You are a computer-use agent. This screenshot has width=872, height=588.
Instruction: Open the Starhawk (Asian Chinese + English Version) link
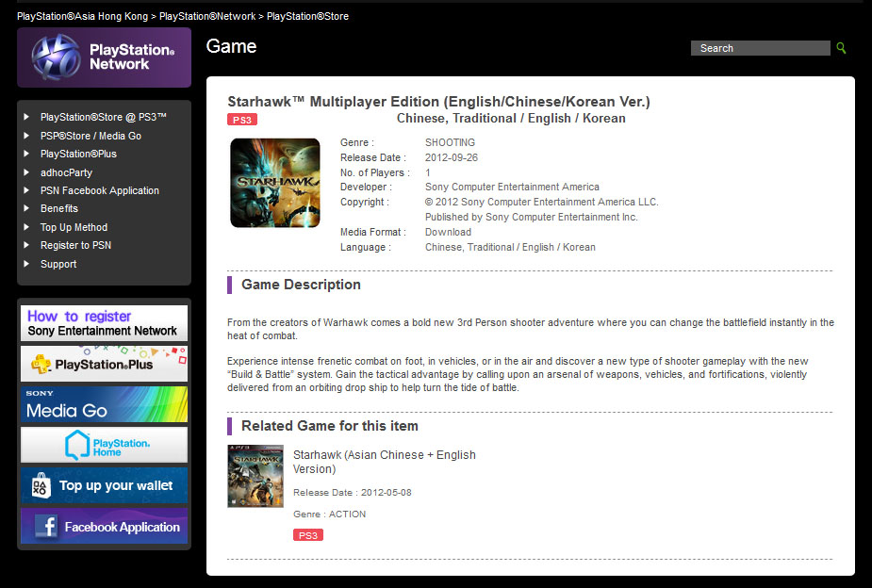pyautogui.click(x=385, y=462)
